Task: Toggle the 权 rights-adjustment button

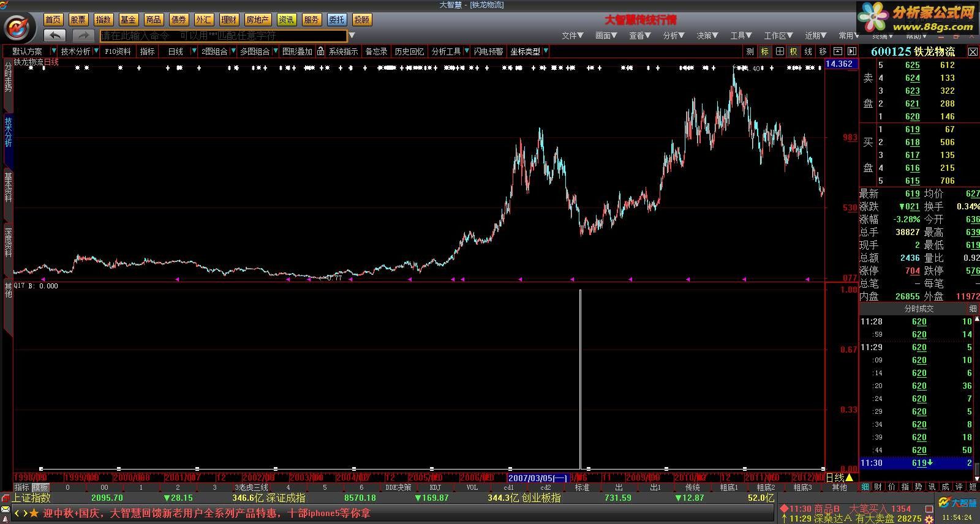Action: tap(794, 51)
